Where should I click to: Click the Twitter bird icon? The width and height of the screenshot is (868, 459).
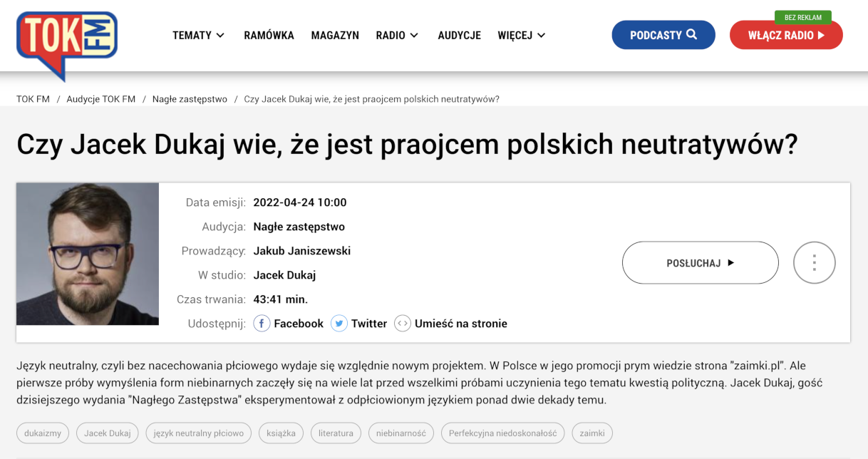pos(339,324)
